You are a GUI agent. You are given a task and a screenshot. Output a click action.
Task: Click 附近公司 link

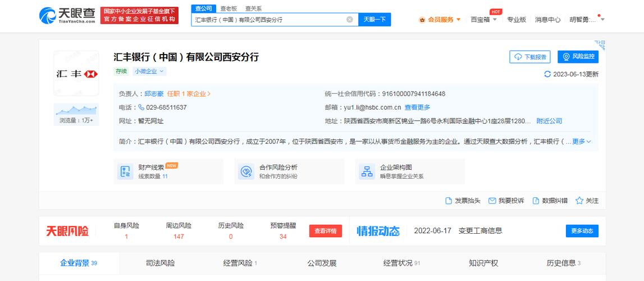pyautogui.click(x=549, y=121)
